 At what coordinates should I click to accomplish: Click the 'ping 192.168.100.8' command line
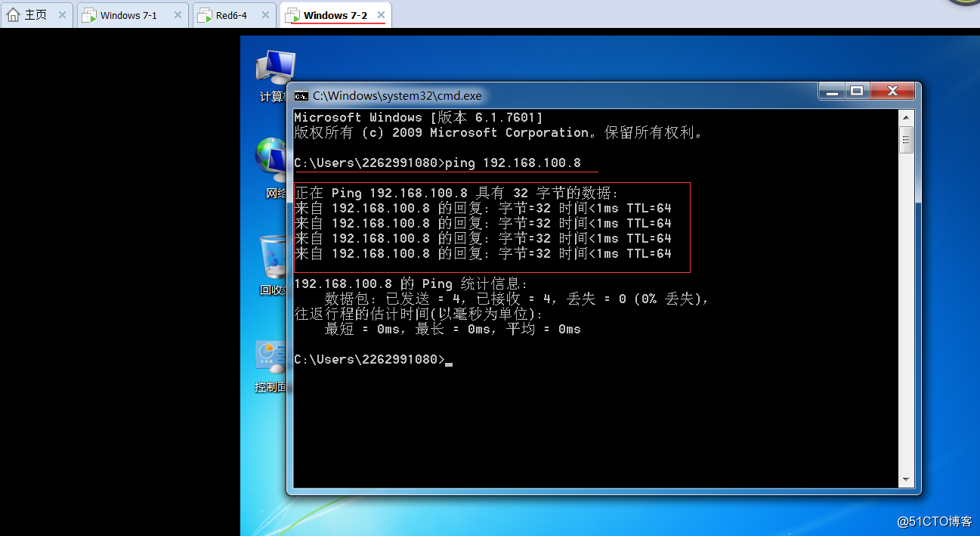pos(437,163)
